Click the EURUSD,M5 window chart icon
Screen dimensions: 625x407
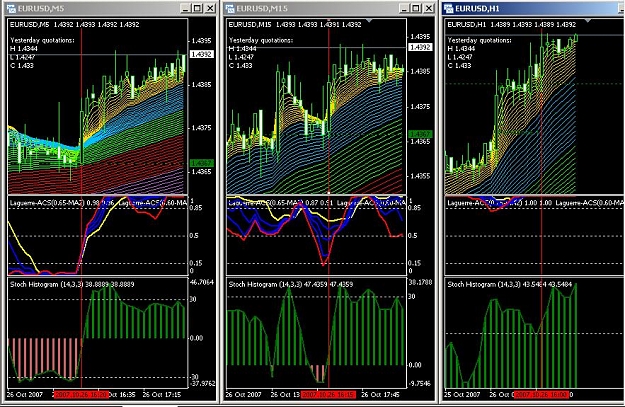(x=11, y=8)
